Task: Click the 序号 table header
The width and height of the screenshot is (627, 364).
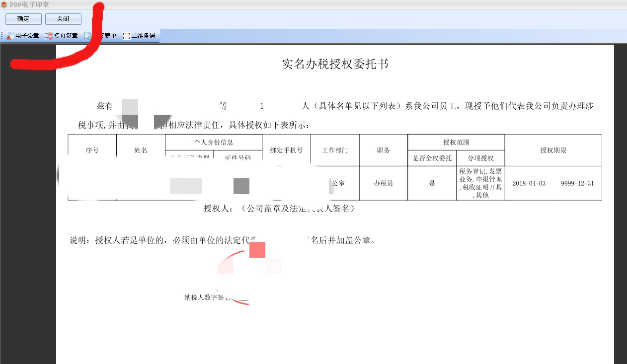Action: (92, 150)
